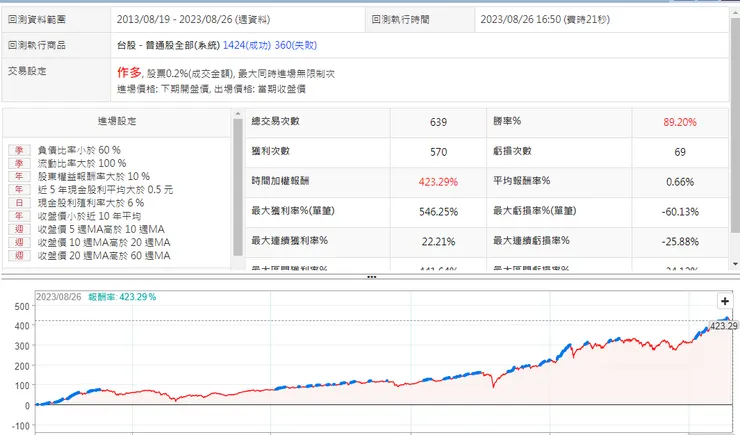The width and height of the screenshot is (740, 435).
Task: Click the chart header 報酬率: 423.29% label
Action: click(122, 297)
